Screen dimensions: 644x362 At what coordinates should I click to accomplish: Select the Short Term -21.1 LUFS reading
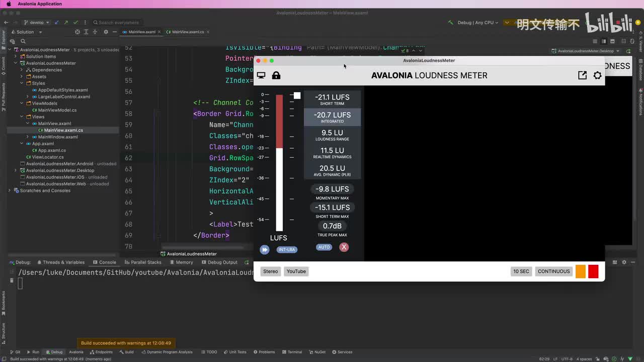coord(332,100)
